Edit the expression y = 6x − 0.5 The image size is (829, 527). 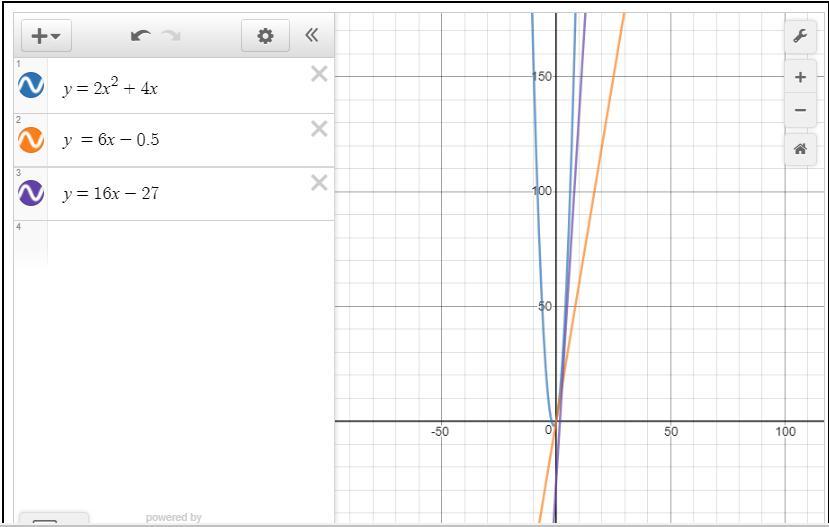[111, 140]
